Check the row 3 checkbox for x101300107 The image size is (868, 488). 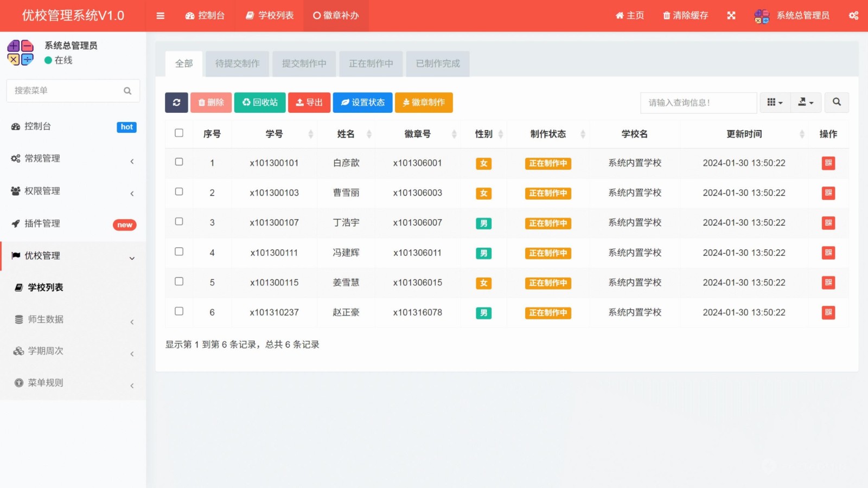point(179,221)
